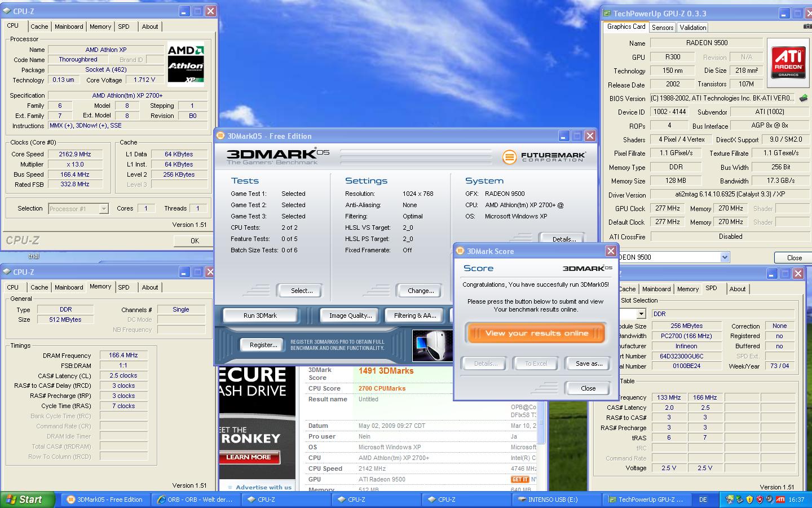812x508 pixels.
Task: Open the SPD tab in top CPU-Z
Action: (x=123, y=27)
